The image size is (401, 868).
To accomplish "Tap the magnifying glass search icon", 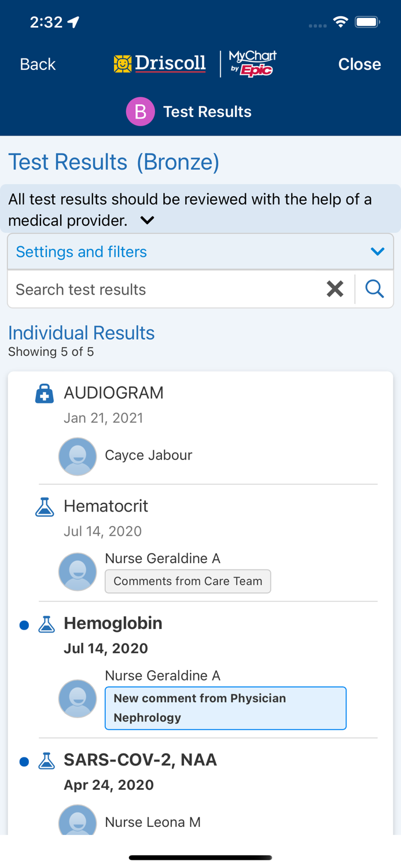I will 374,289.
